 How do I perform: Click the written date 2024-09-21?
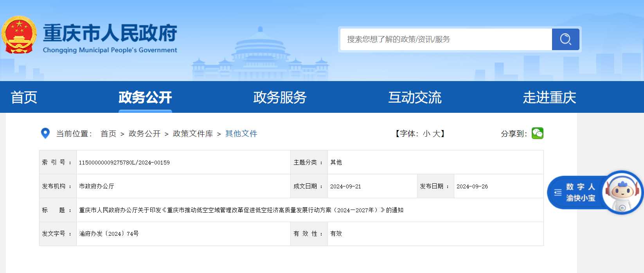click(x=345, y=186)
